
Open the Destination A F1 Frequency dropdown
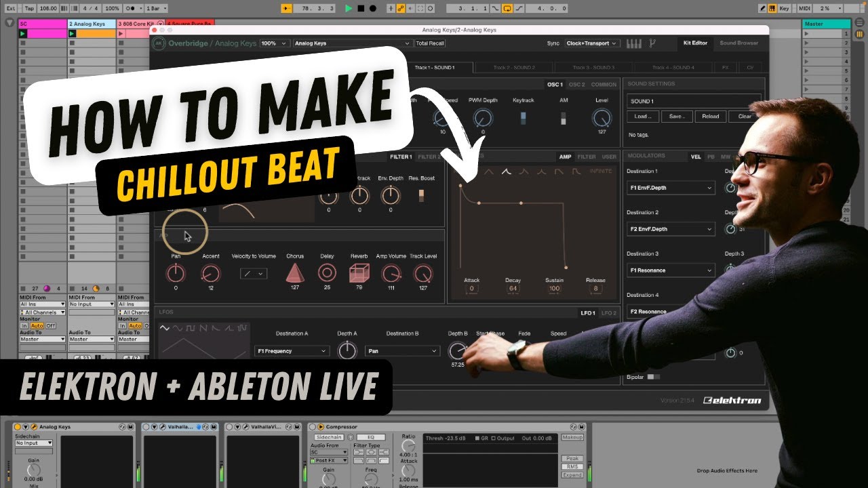(x=292, y=351)
